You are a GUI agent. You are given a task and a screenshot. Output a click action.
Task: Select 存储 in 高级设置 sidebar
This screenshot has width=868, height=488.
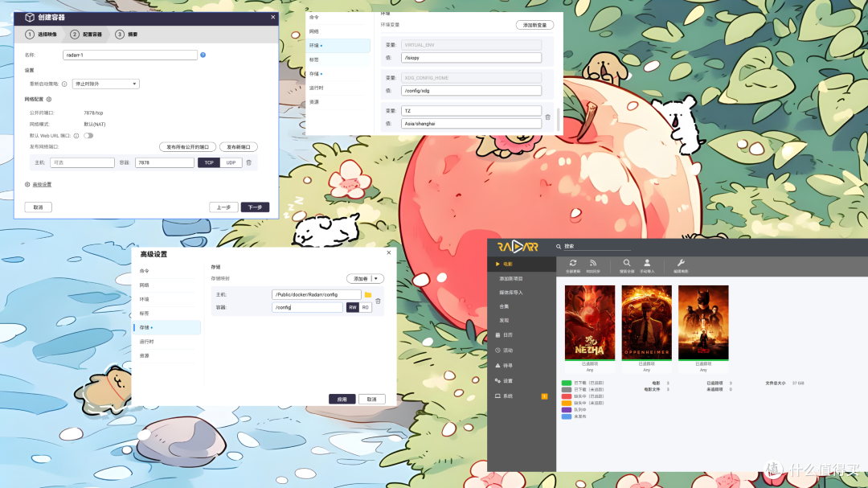[166, 327]
